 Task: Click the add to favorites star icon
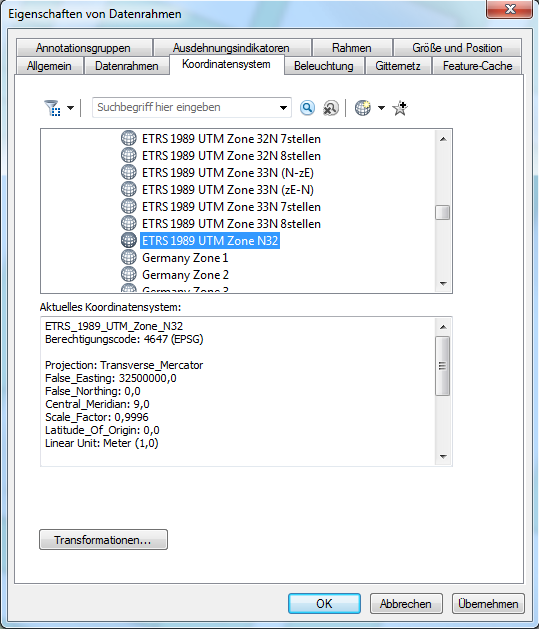(400, 108)
